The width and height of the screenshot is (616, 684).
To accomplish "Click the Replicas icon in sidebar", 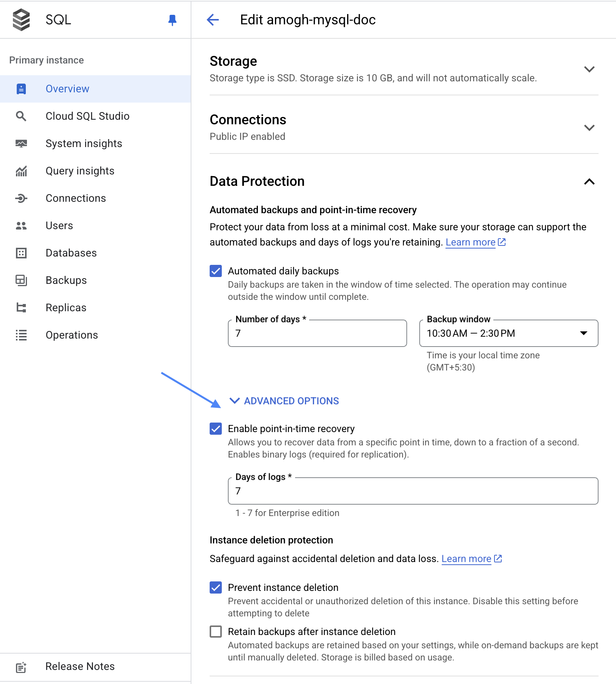I will [x=21, y=308].
